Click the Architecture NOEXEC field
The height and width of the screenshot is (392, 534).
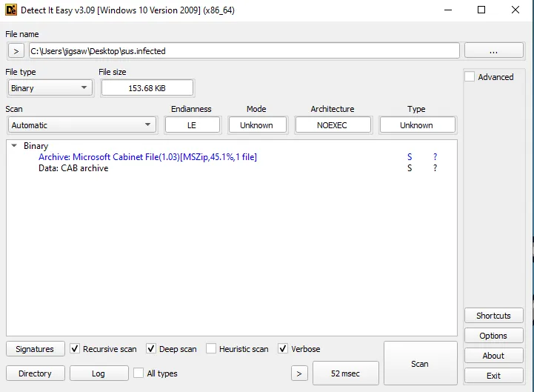(x=333, y=125)
